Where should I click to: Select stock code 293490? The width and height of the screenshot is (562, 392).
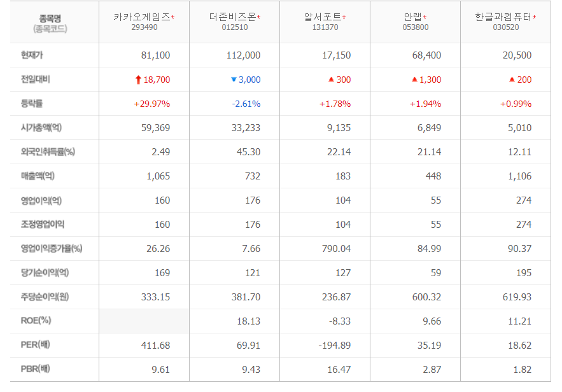tap(144, 27)
